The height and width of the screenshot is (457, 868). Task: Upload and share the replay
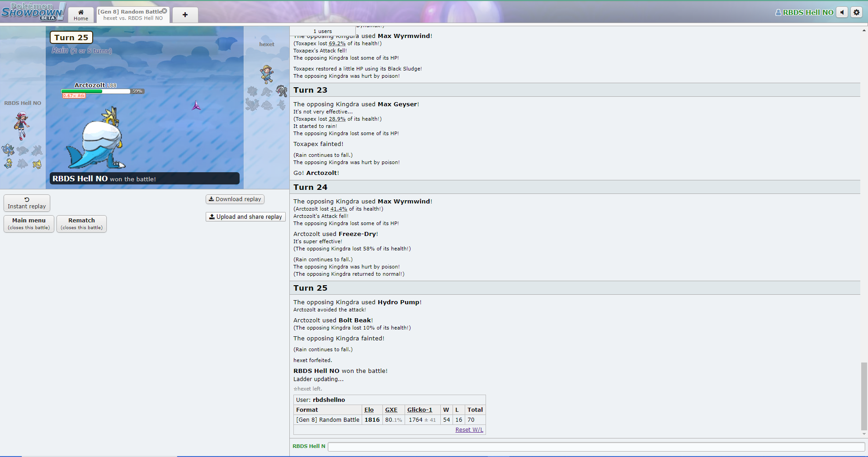(x=245, y=217)
